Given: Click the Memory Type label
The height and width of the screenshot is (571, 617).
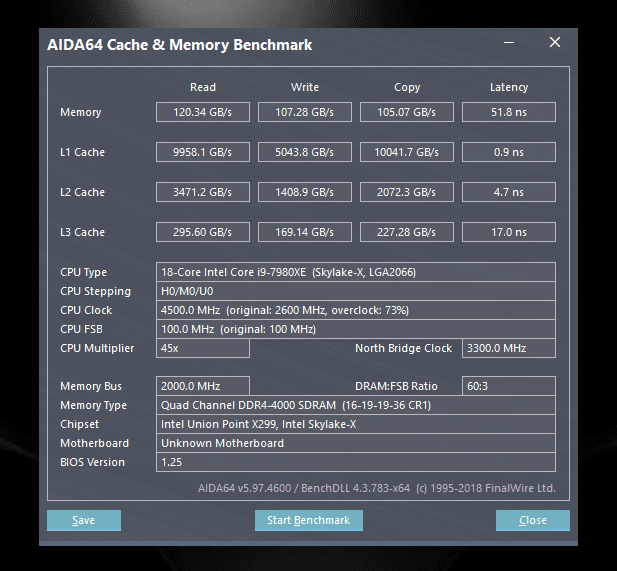Looking at the screenshot, I should [93, 405].
